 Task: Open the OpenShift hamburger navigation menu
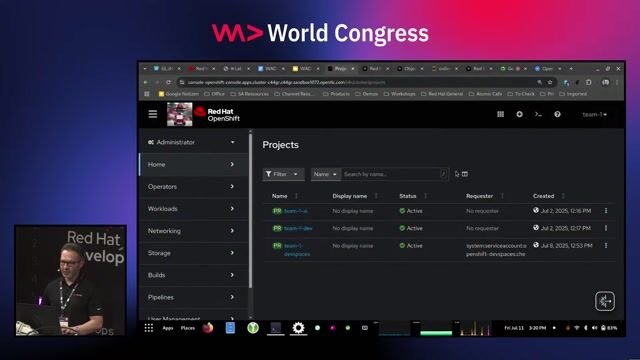(153, 114)
